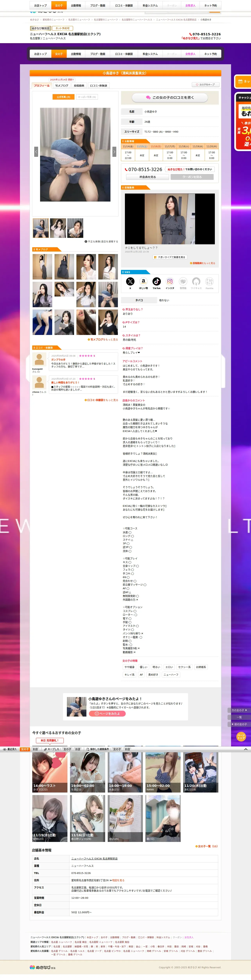Click 女の子 under 保存した検索条件 in bottom bar
This screenshot has height=980, width=251.
117,749
